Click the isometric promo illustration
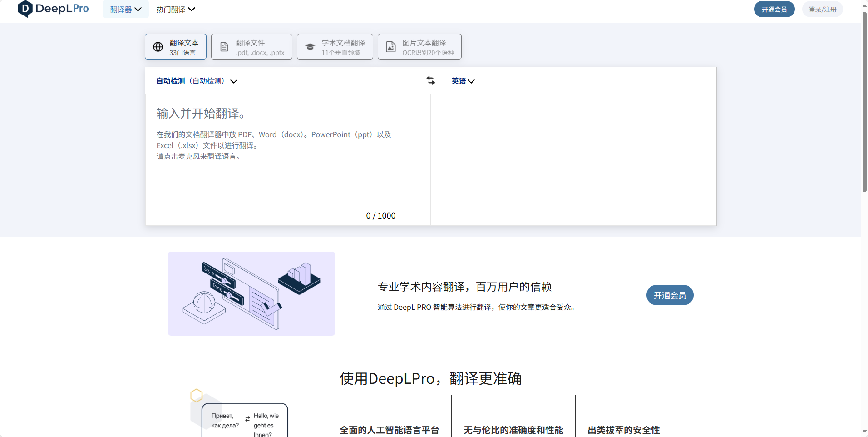Image resolution: width=868 pixels, height=437 pixels. pyautogui.click(x=252, y=293)
